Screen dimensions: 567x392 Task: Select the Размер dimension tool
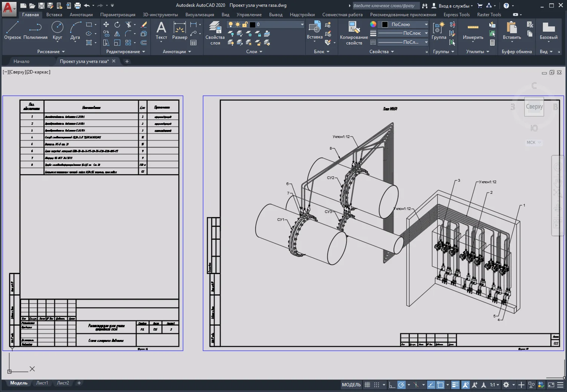coord(180,30)
